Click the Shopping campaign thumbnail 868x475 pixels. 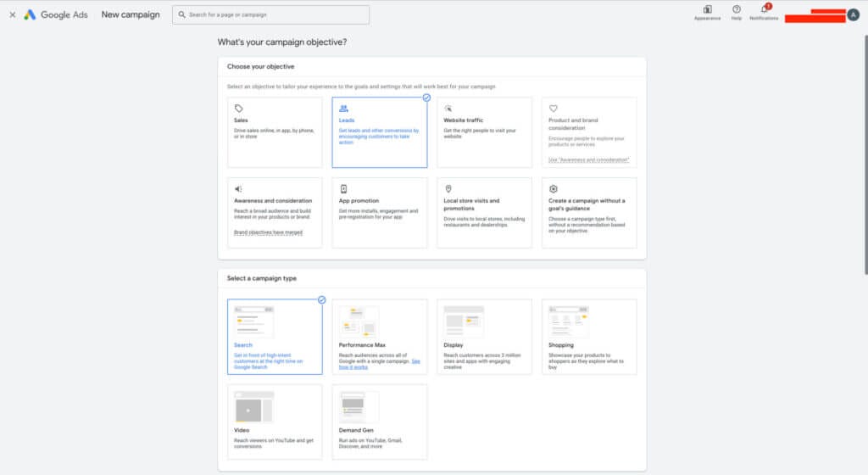(569, 321)
